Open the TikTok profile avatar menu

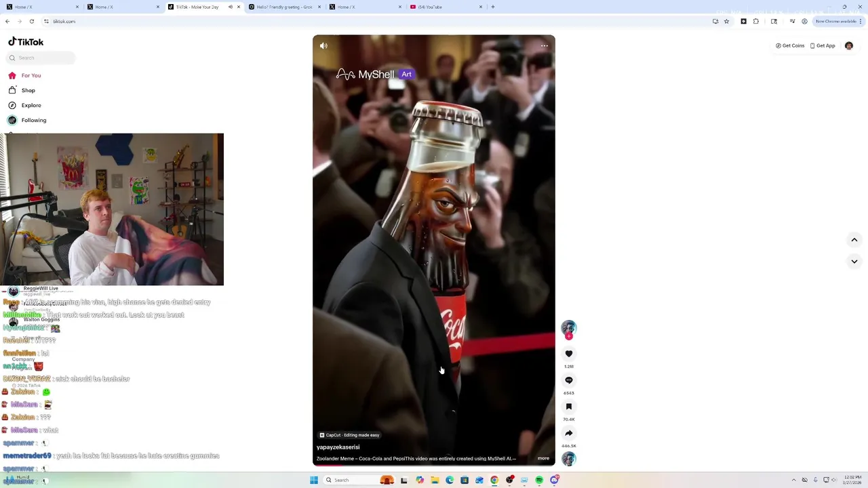(849, 45)
